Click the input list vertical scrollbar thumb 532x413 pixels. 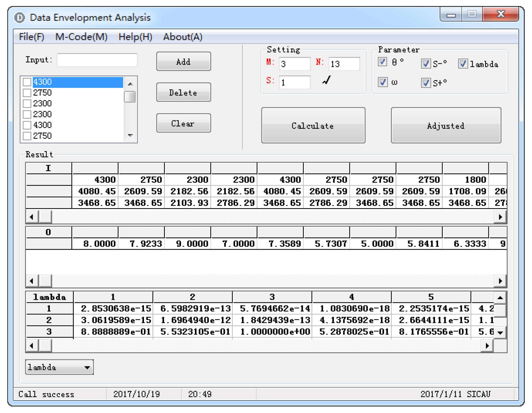tap(130, 97)
